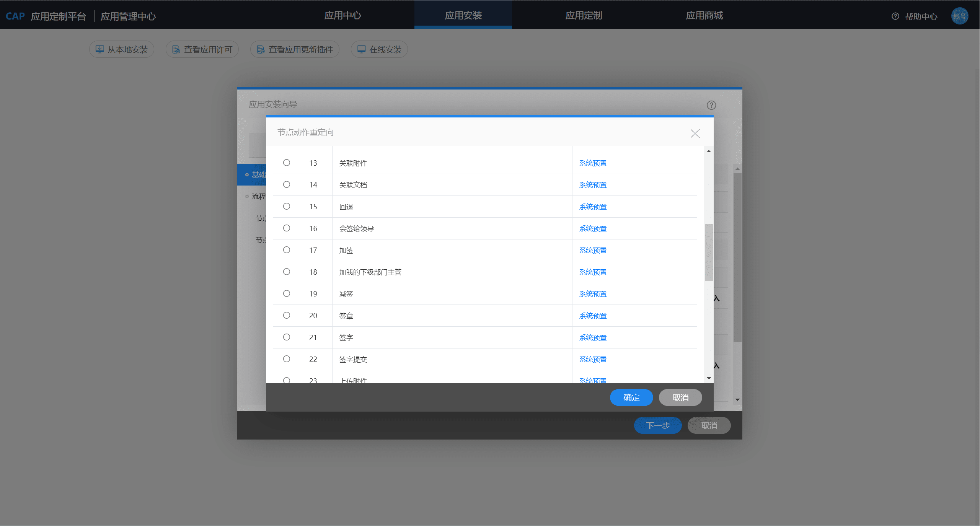Click 系统预置 link in row 17
Image resolution: width=980 pixels, height=526 pixels.
point(593,250)
